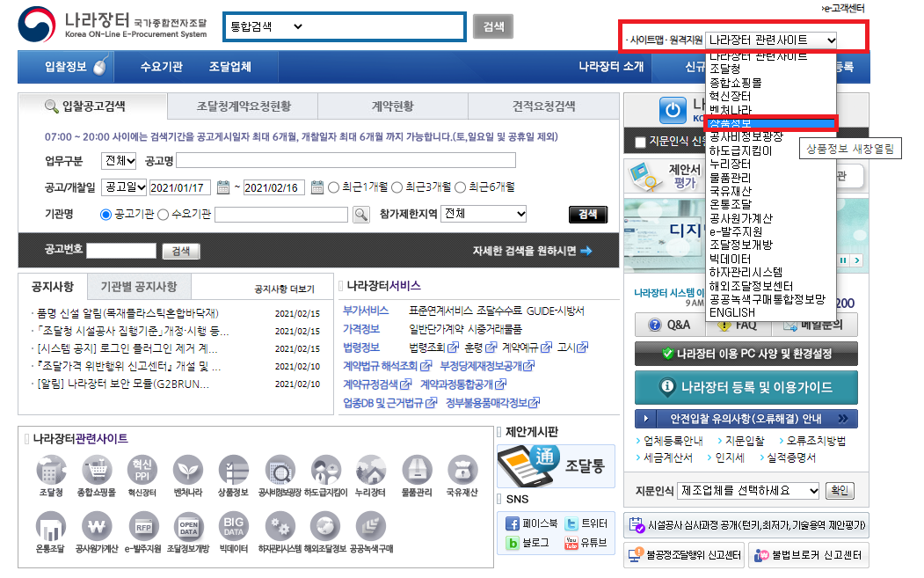Focus the 통합검색 text field
This screenshot has width=924, height=578.
[x=385, y=26]
